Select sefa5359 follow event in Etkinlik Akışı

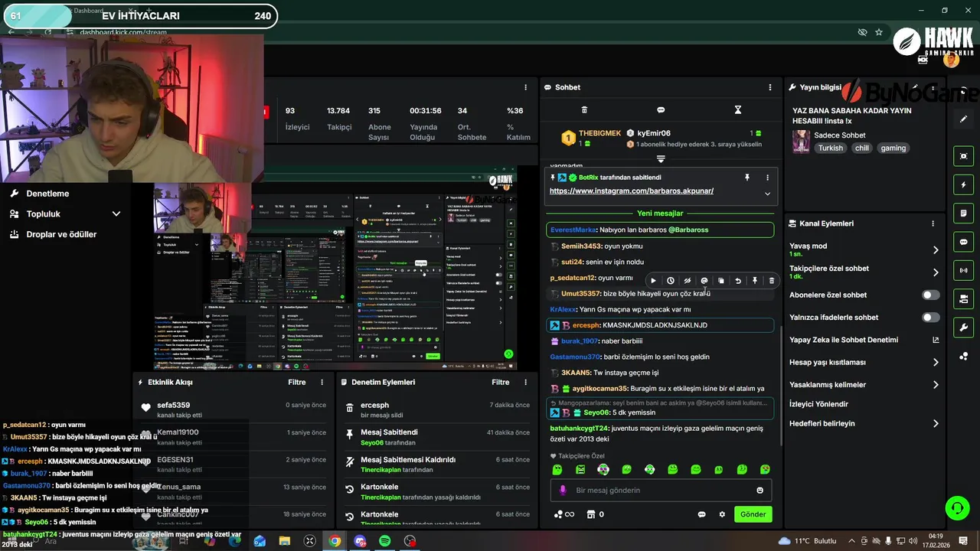[x=234, y=409]
